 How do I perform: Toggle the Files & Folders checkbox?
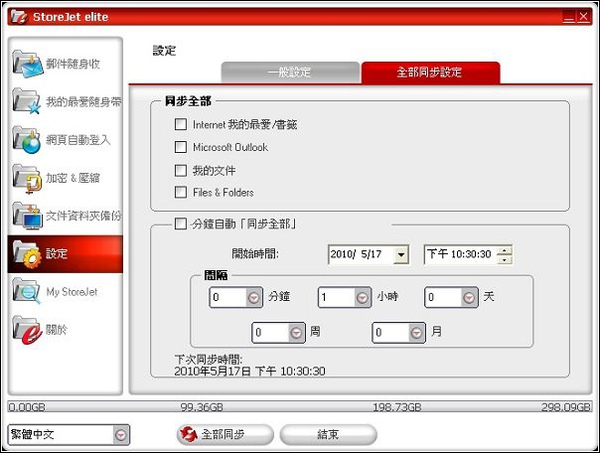181,192
